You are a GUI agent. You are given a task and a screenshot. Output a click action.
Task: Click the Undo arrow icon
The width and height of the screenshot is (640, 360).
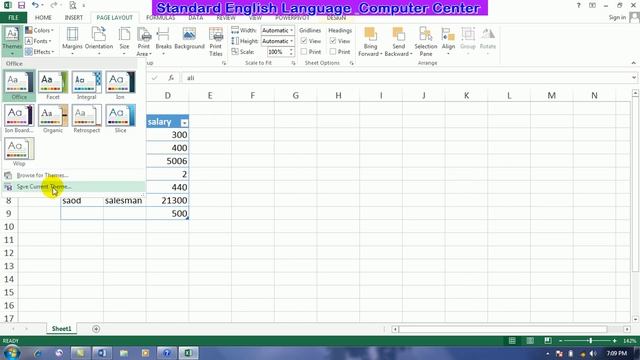(x=35, y=5)
